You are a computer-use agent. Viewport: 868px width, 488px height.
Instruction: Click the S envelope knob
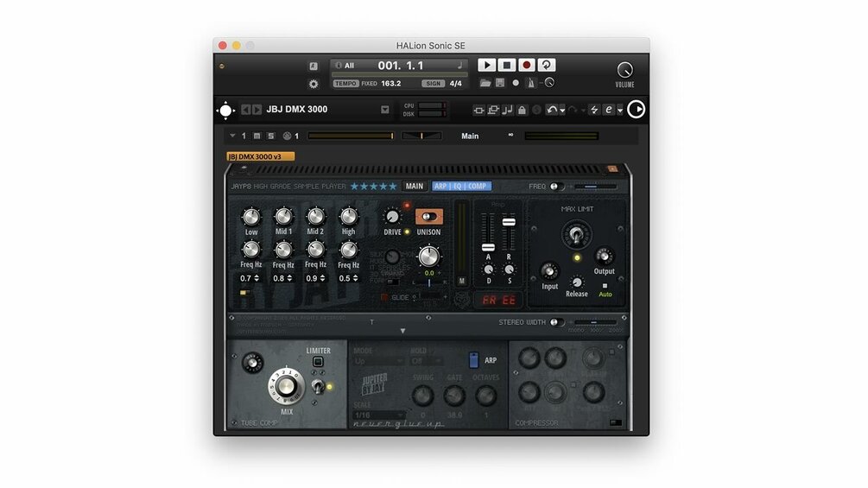509,269
